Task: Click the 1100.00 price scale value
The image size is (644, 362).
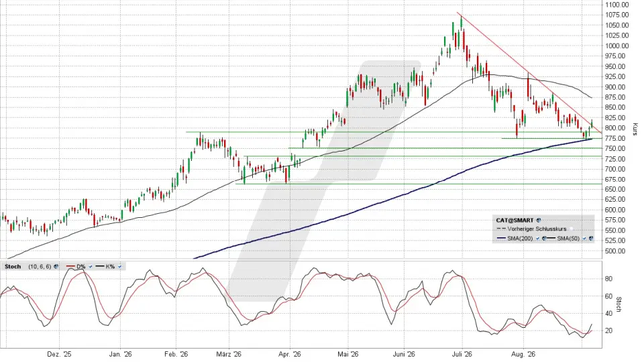Action: point(617,5)
